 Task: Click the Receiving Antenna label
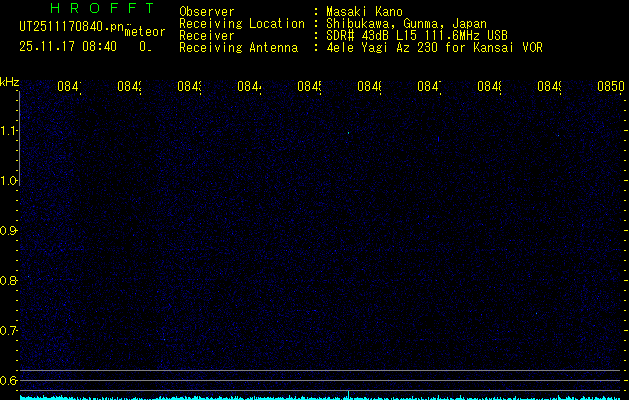coord(239,48)
